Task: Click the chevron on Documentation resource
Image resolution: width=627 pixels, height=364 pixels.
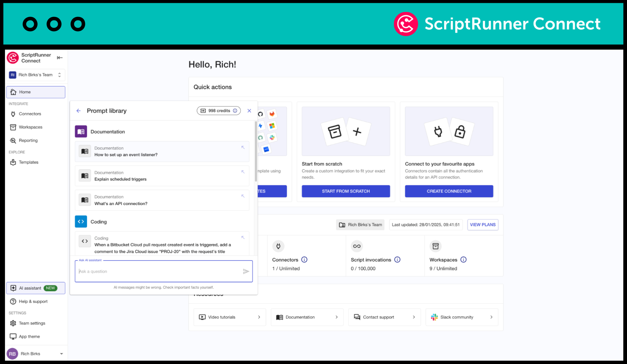Action: tap(336, 317)
